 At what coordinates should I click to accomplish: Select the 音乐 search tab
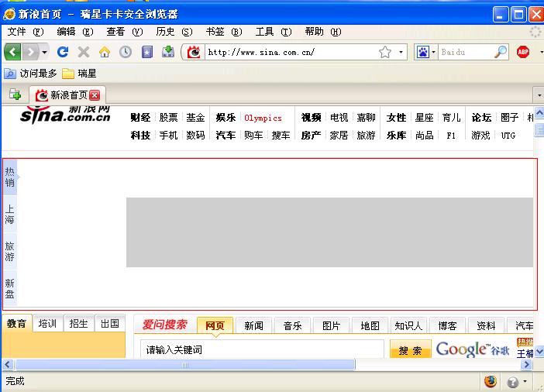pos(292,325)
